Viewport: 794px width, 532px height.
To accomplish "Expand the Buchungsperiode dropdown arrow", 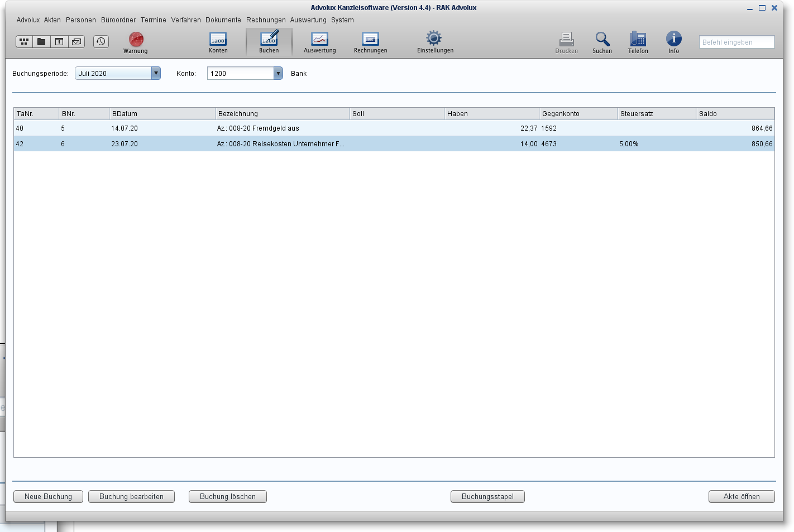I will [x=156, y=73].
